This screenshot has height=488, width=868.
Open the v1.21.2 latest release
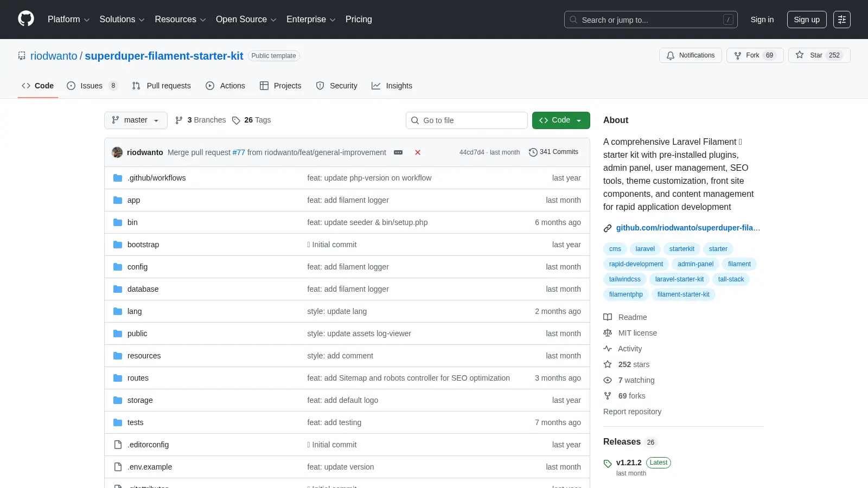[x=629, y=463]
